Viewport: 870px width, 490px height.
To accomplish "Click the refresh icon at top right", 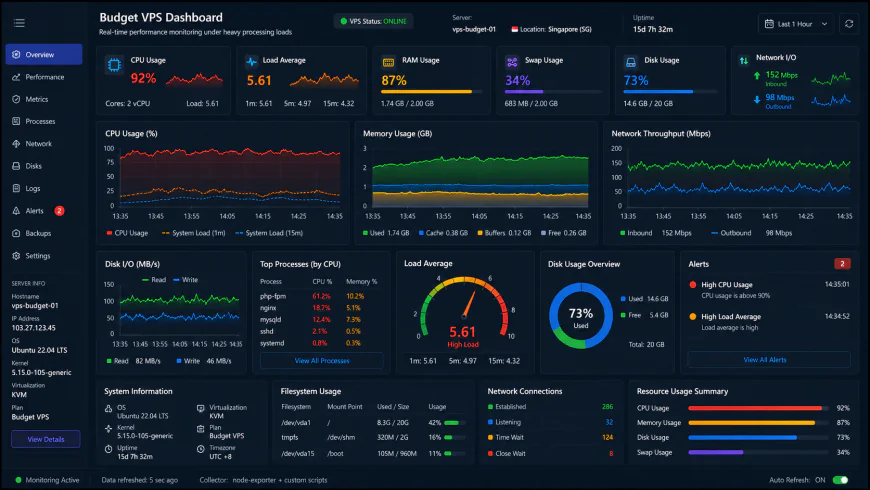I will (849, 24).
